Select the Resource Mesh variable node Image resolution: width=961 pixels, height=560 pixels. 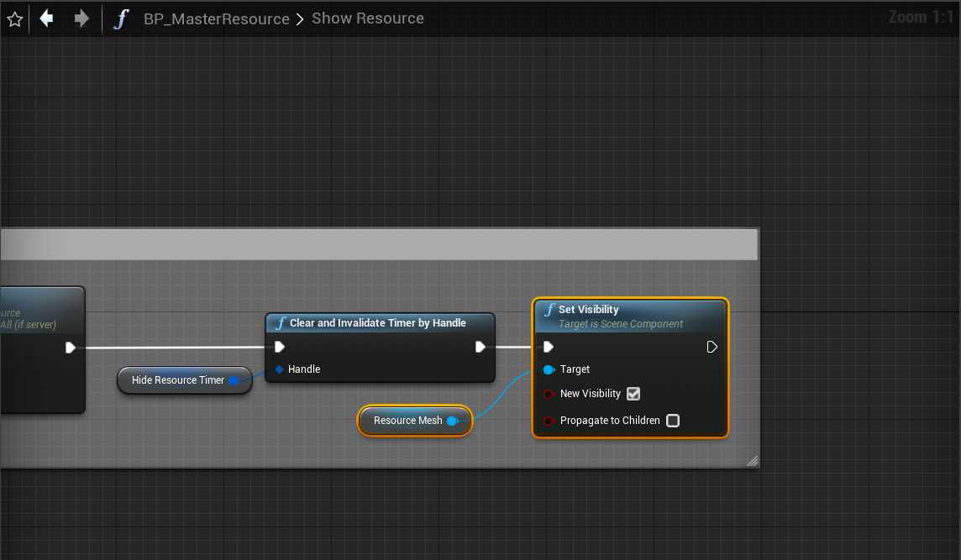407,421
